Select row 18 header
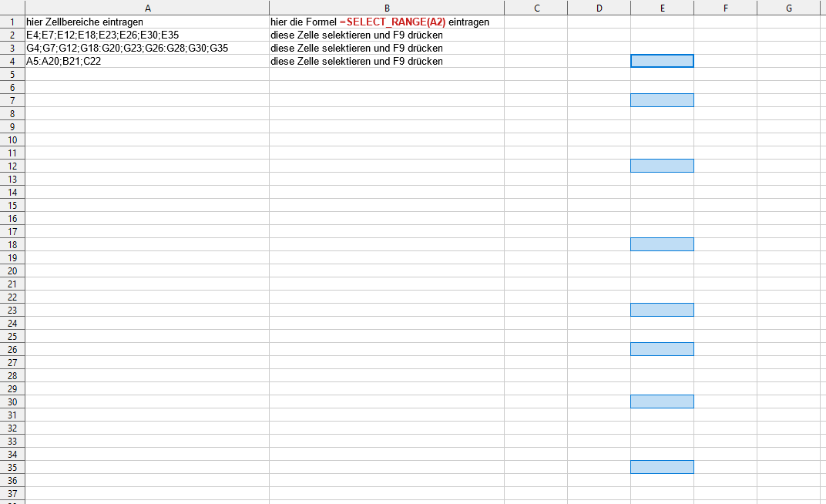The image size is (826, 504). click(12, 244)
